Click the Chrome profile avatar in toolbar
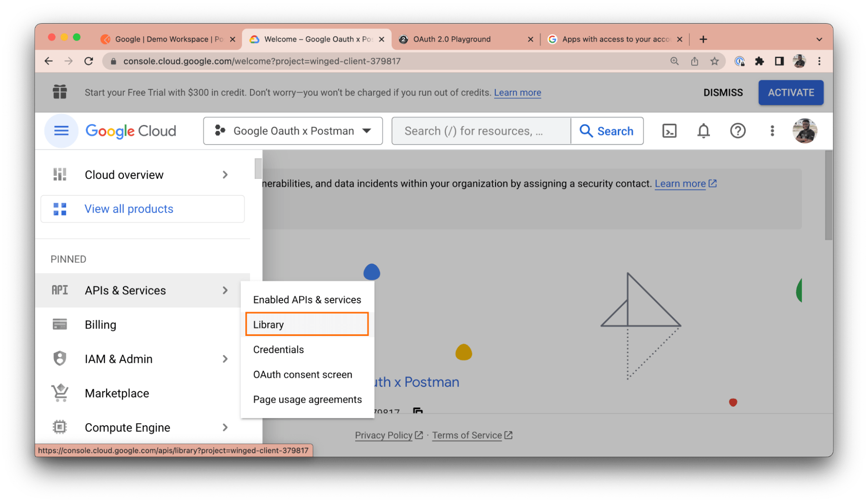868x503 pixels. 799,61
